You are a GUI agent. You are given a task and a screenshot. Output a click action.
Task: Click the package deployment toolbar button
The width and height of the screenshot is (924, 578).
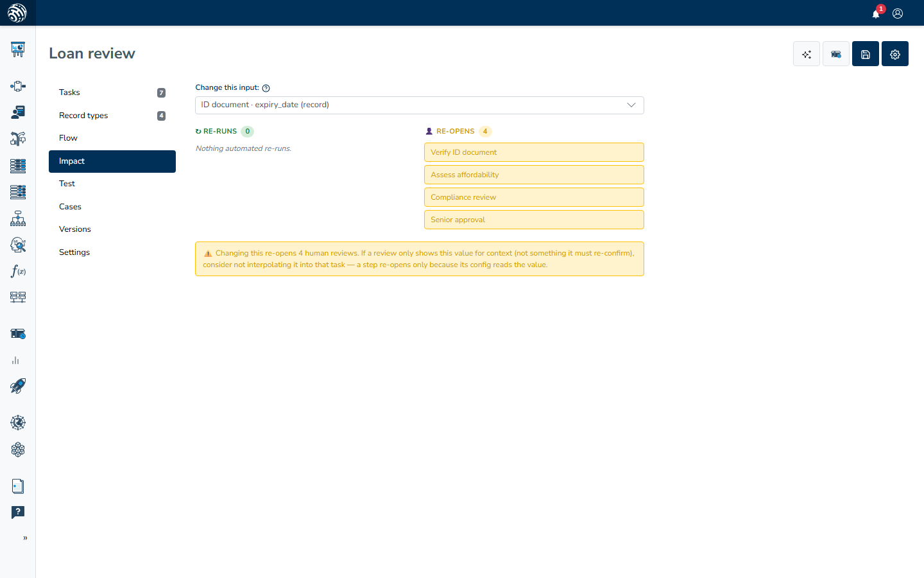[x=836, y=54]
